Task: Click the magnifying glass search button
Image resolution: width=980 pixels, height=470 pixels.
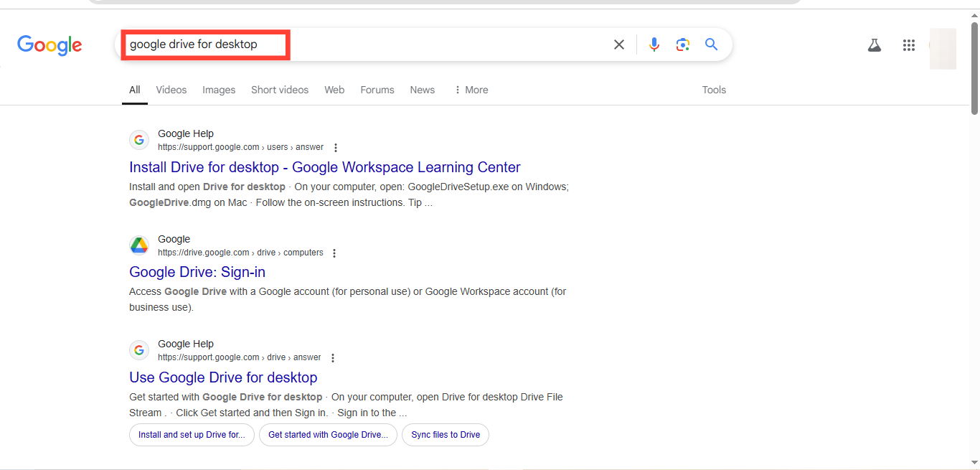Action: tap(711, 44)
